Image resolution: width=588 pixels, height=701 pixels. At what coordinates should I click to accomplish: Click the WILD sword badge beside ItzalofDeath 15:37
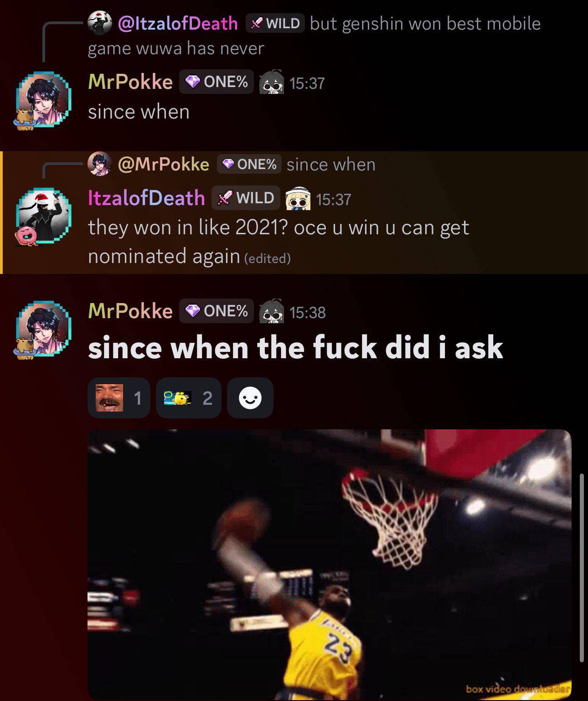pos(246,198)
